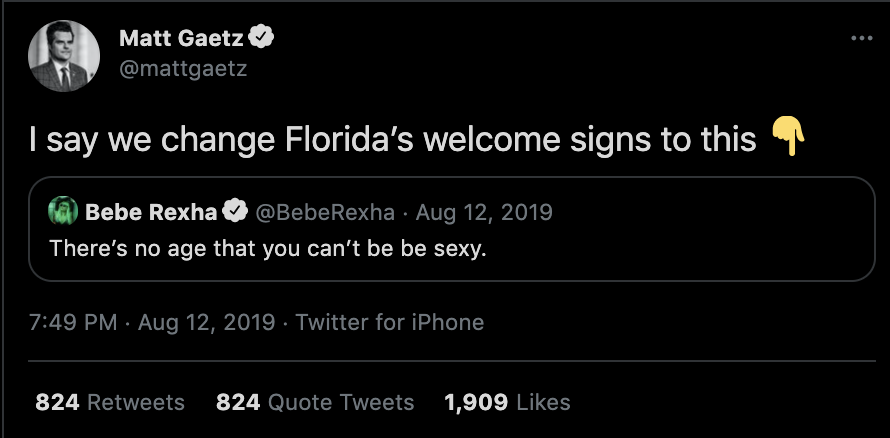Open the Twitter for iPhone source link
Screen dimensions: 890x438
[x=390, y=322]
